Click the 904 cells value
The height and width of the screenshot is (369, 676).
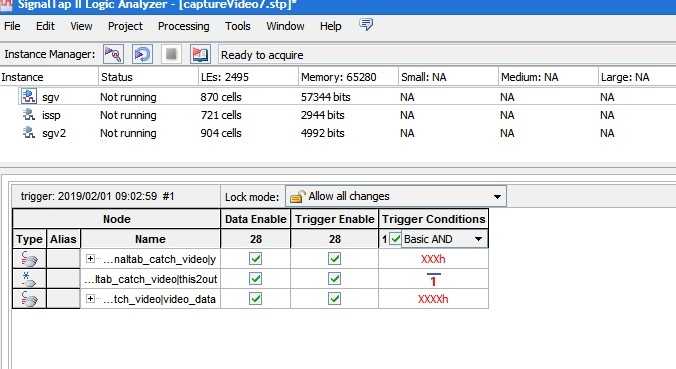pyautogui.click(x=221, y=133)
